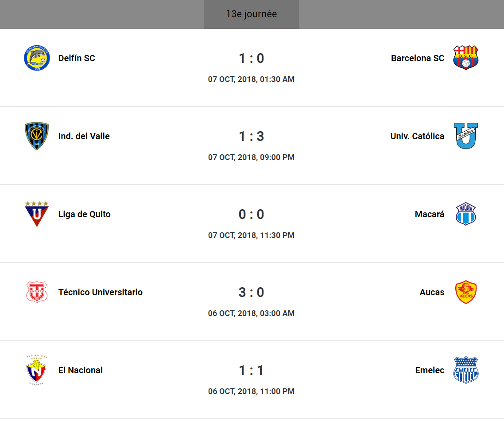Open the 0 : 0 match score
This screenshot has height=422, width=504.
(251, 214)
